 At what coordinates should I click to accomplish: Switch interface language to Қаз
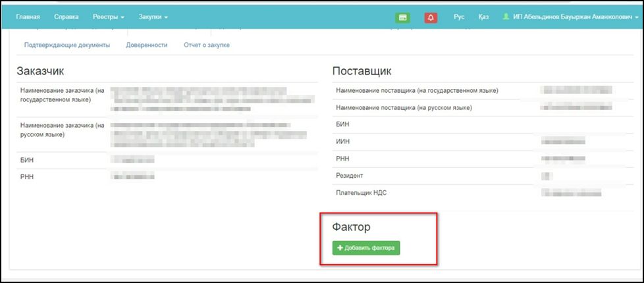[483, 17]
